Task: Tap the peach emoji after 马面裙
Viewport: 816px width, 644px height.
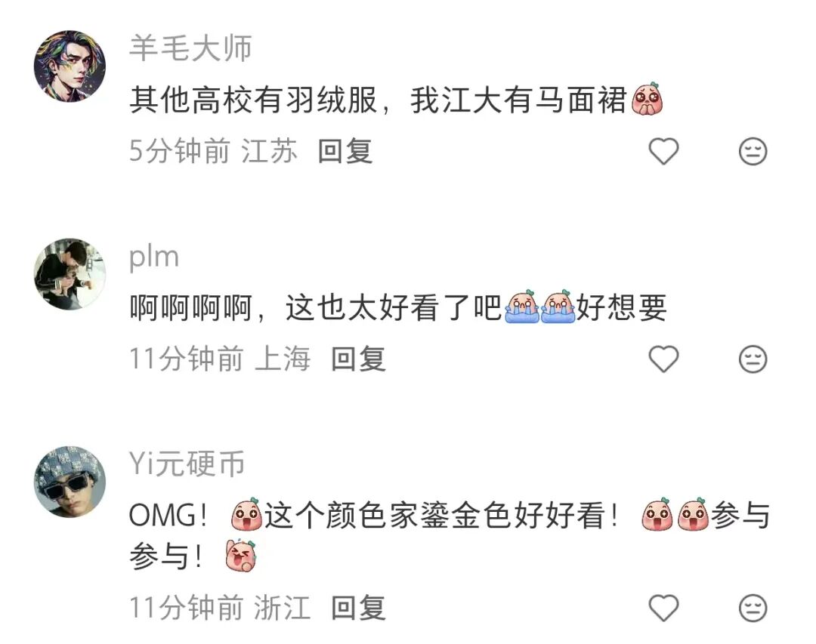Action: pos(647,99)
